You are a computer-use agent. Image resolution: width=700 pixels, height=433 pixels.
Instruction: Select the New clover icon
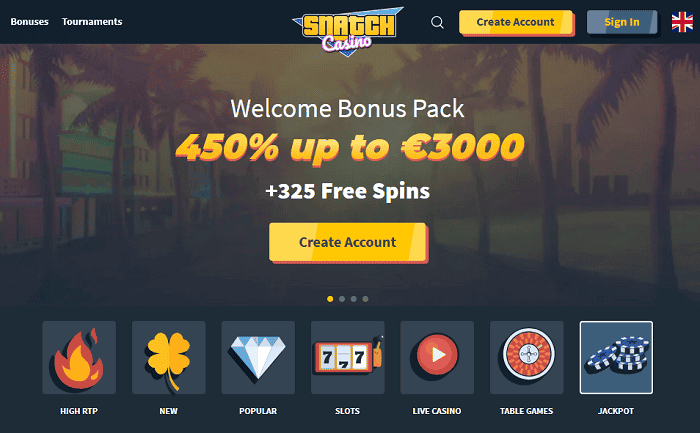point(169,358)
